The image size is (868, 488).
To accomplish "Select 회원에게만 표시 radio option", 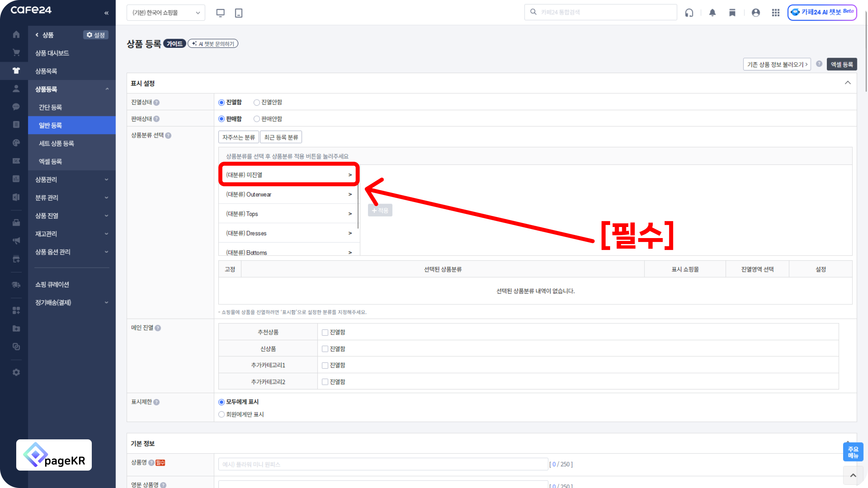I will click(222, 414).
